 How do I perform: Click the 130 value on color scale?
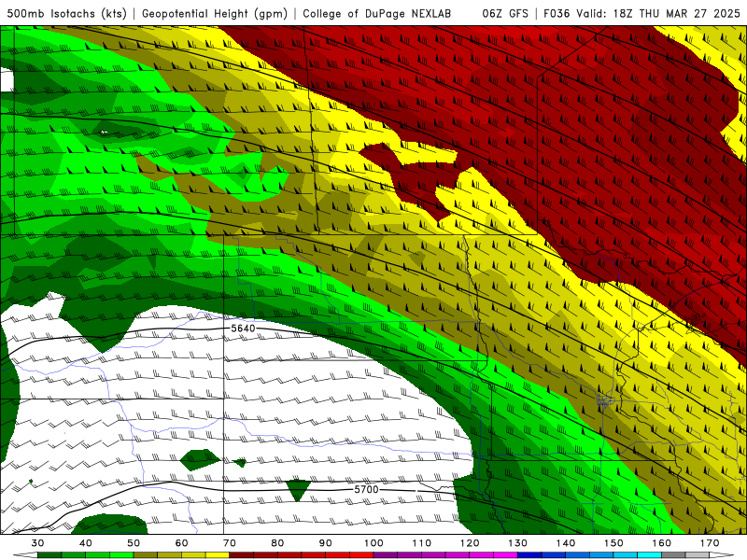tap(518, 543)
